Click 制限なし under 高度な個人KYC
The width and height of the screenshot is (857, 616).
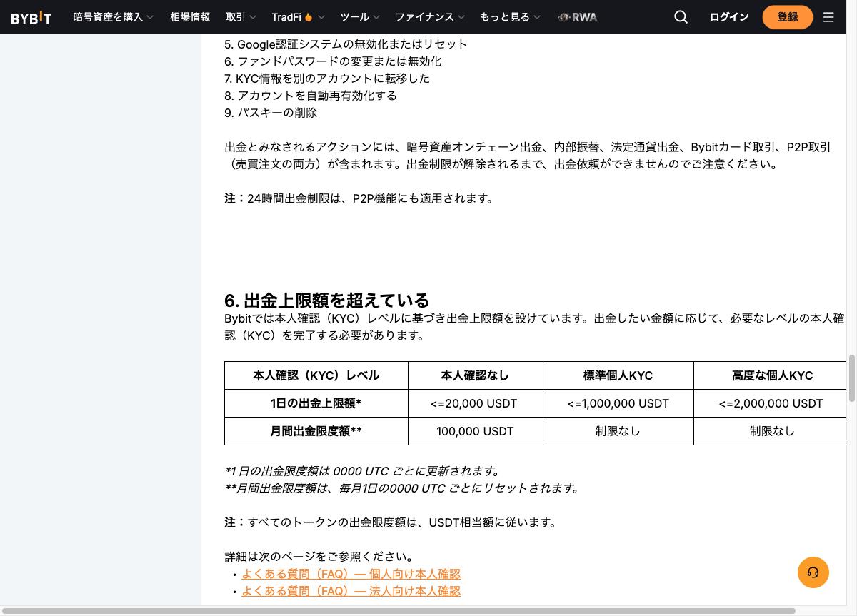[772, 431]
